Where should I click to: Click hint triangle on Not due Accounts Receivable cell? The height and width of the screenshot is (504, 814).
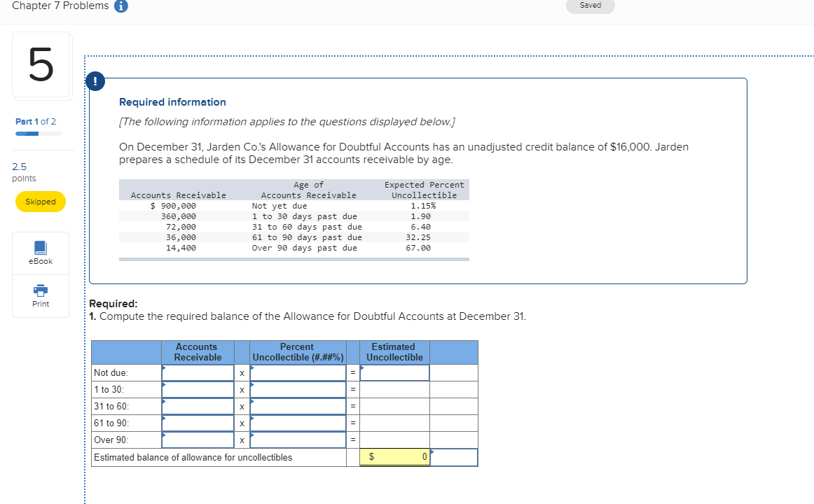point(164,367)
